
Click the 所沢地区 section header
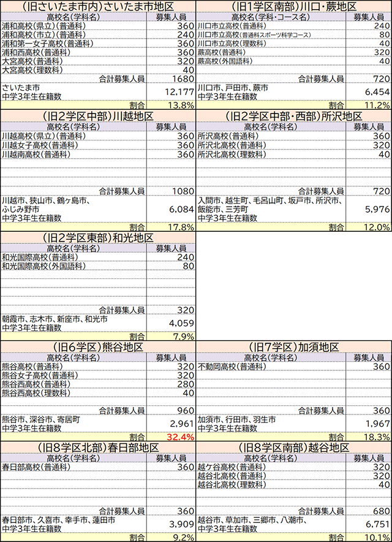294,116
